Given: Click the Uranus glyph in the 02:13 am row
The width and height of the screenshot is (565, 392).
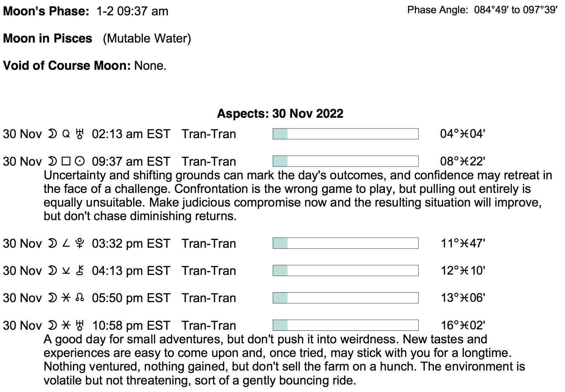Looking at the screenshot, I should click(x=80, y=134).
